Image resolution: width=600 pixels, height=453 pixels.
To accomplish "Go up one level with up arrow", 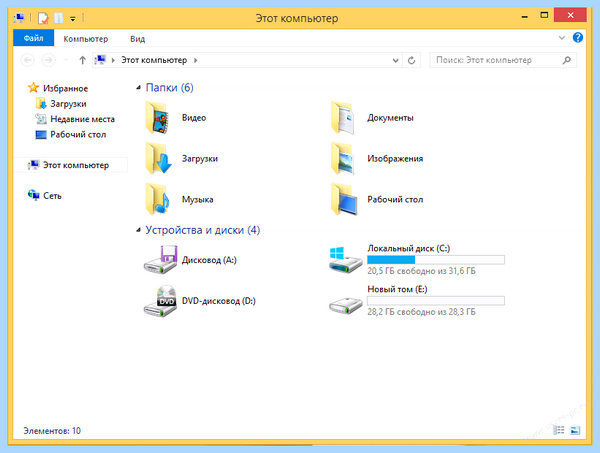I will 82,60.
